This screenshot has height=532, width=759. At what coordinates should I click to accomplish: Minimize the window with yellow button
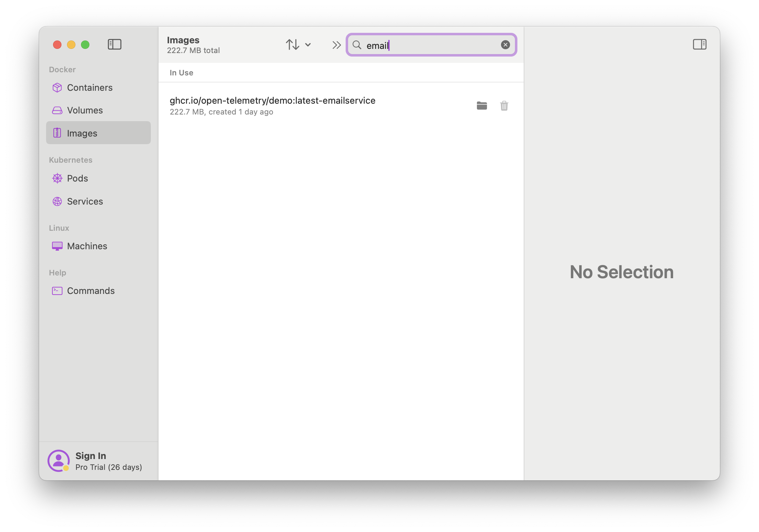[x=71, y=45]
